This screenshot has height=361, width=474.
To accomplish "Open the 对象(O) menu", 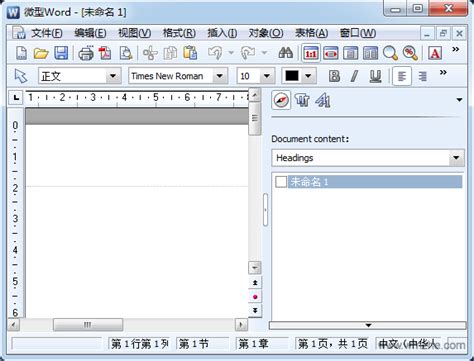I will (266, 33).
